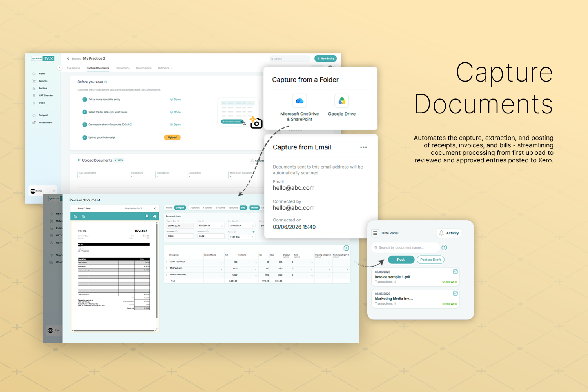This screenshot has width=588, height=392.
Task: Choose the Google Drive icon
Action: pos(342,101)
